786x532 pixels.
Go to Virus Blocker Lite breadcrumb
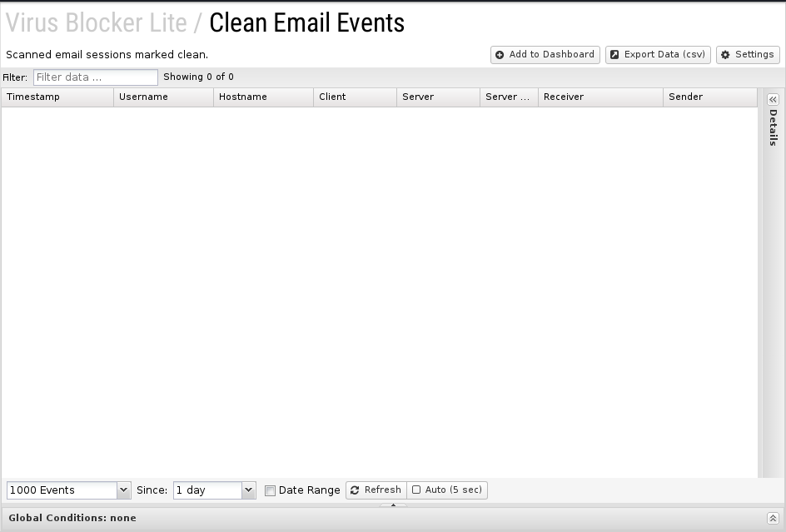point(97,22)
